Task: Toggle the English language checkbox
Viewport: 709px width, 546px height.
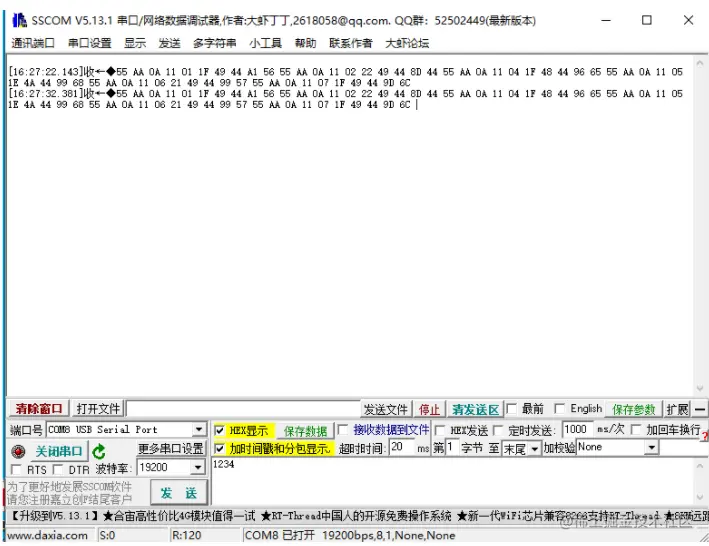Action: (559, 409)
